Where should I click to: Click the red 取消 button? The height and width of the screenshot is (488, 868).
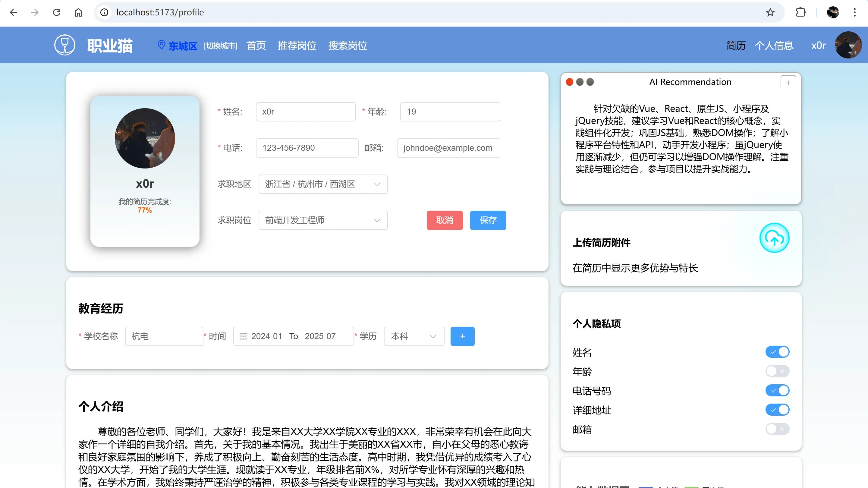click(445, 220)
